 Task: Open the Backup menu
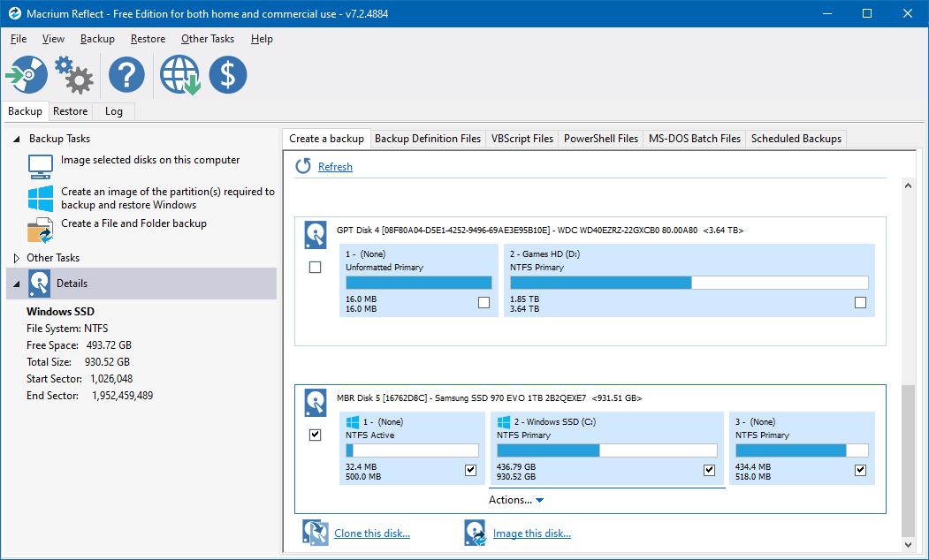97,39
